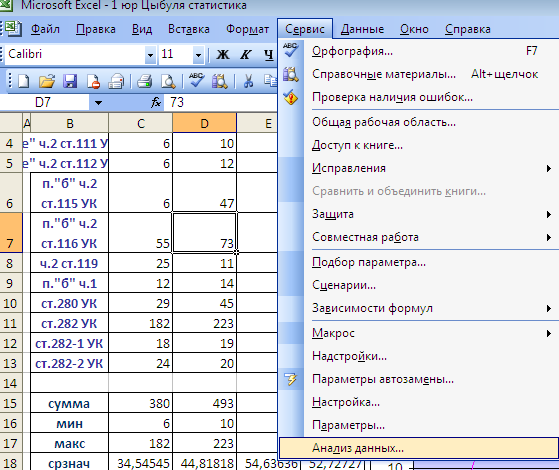Click the Copy icon

[x=271, y=82]
